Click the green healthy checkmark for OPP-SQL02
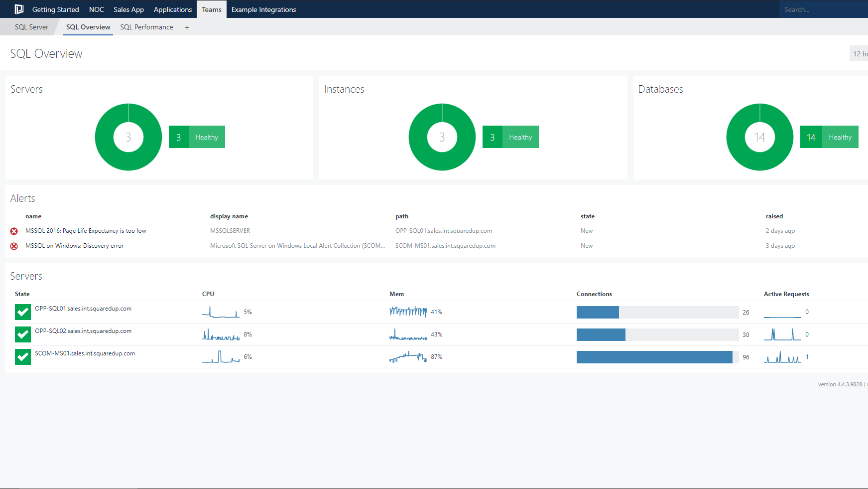 pyautogui.click(x=23, y=334)
